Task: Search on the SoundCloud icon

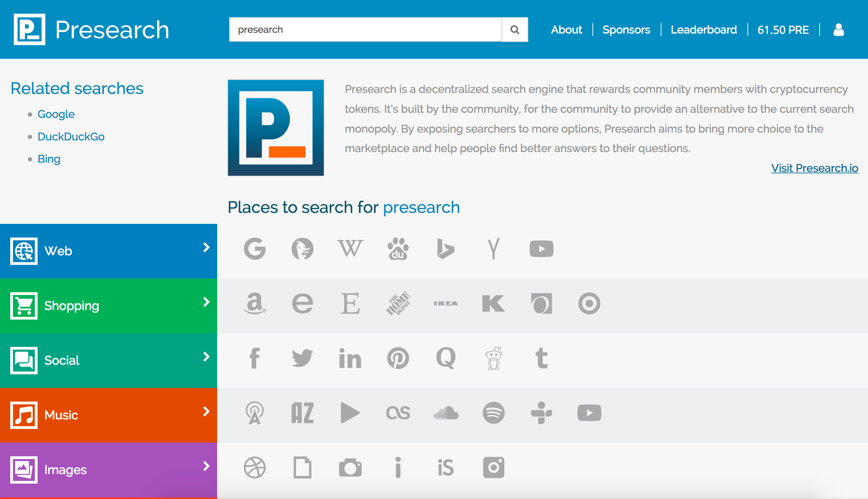Action: 446,413
